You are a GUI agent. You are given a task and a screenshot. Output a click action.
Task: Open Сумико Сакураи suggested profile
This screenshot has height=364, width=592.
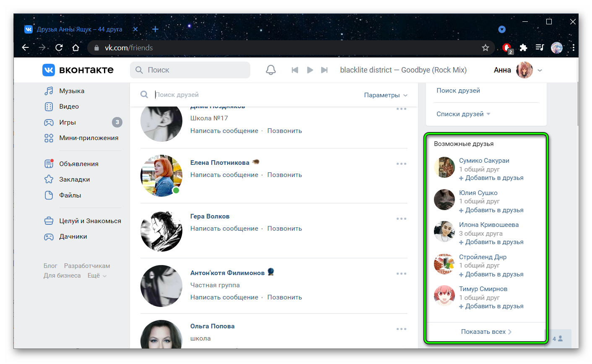[484, 161]
